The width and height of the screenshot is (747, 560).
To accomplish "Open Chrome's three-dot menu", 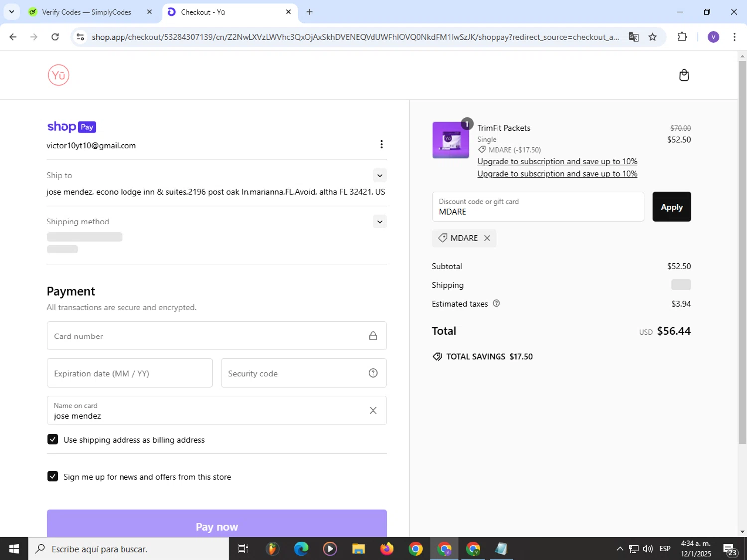I will pos(734,37).
